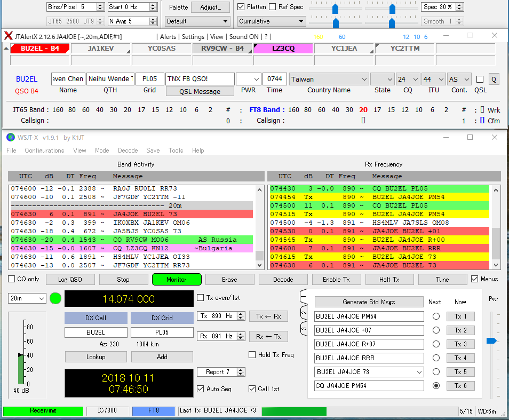Screen dimensions: 509x420
Task: Click the Q button beside the QSL checkbox
Action: (x=494, y=80)
